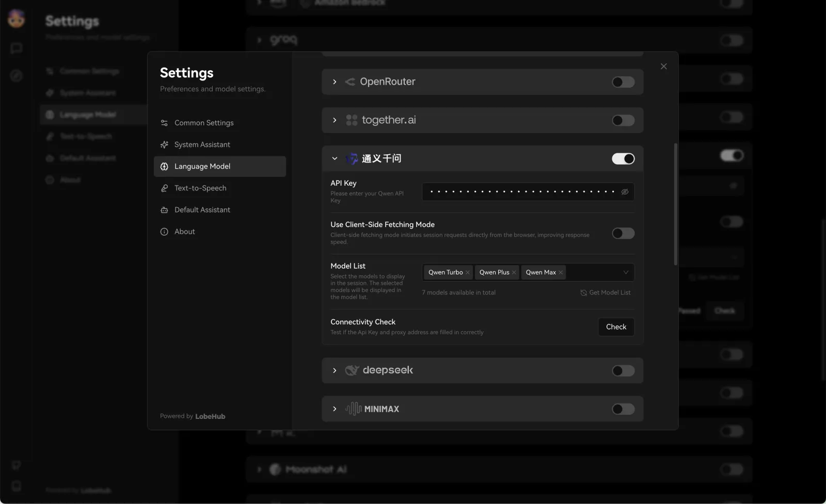
Task: Click 'Preferences and model settings.' subtitle
Action: pos(213,89)
